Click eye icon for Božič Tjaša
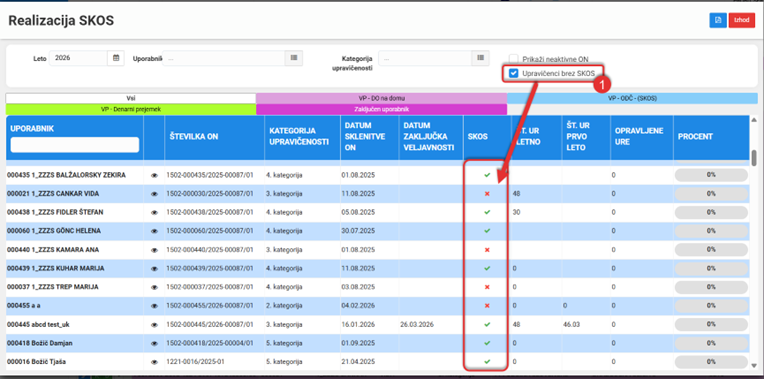The height and width of the screenshot is (379, 764). click(x=154, y=362)
